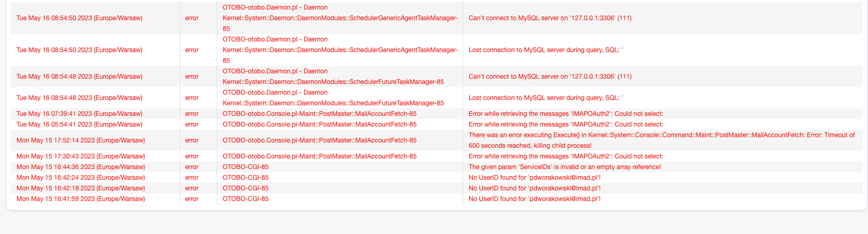The height and width of the screenshot is (234, 868).
Task: Select the error priority in the 17:52:14 row
Action: coord(192,140)
